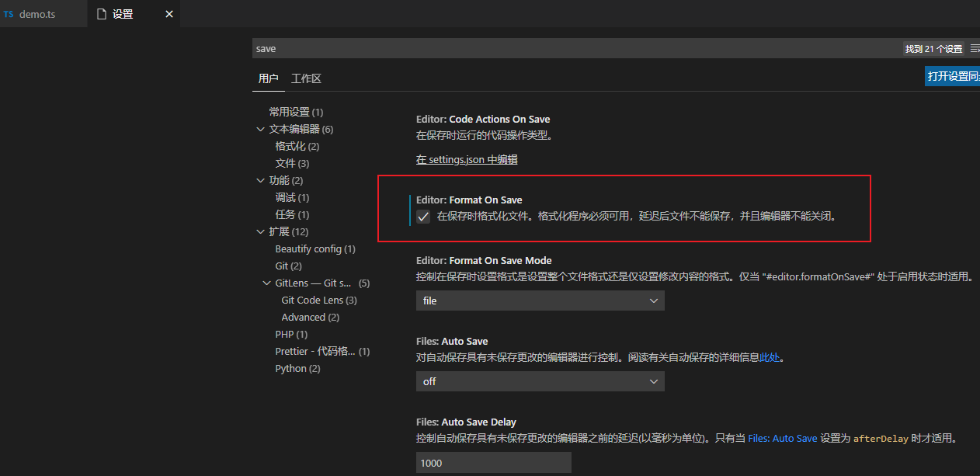Select 格式化 (2) in settings tree

click(297, 146)
